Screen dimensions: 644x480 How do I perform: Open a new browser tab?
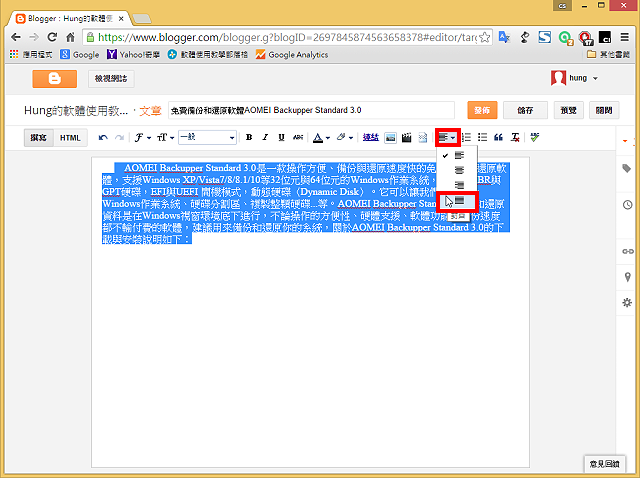click(142, 19)
